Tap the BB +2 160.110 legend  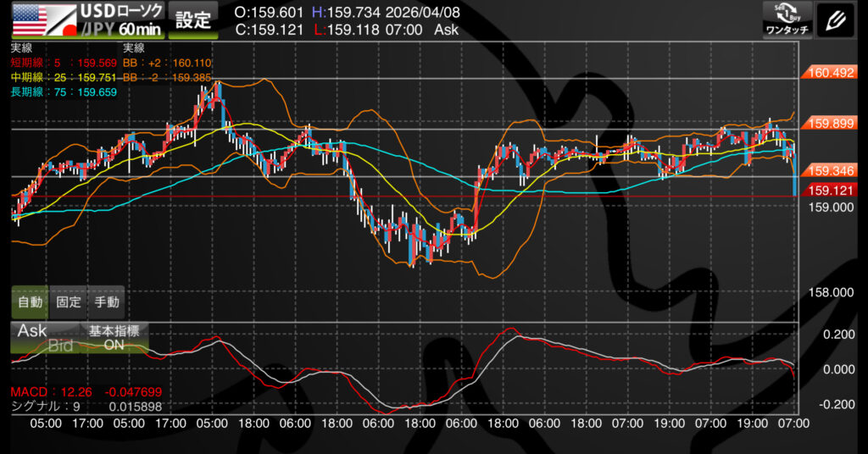coord(167,63)
